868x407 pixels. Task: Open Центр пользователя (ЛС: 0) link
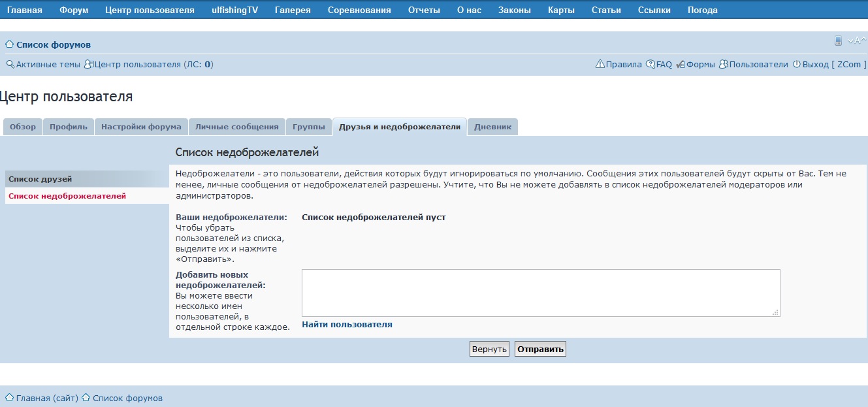click(x=154, y=65)
